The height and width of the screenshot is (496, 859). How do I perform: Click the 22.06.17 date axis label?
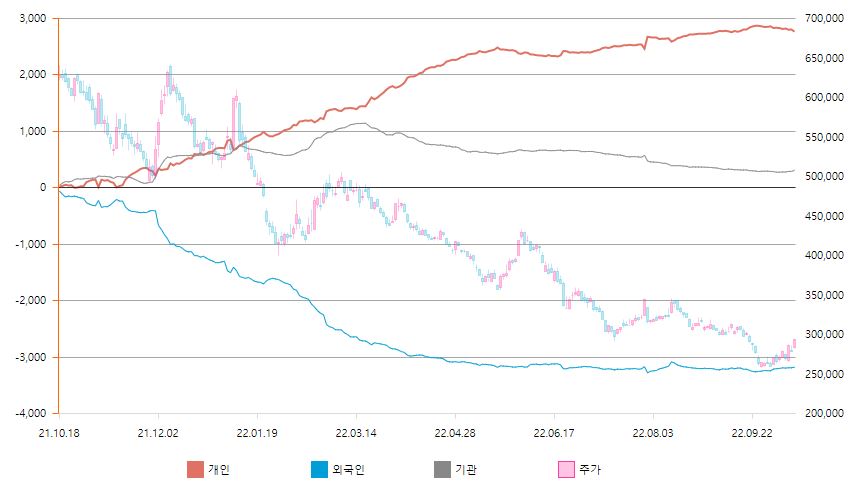click(x=553, y=432)
